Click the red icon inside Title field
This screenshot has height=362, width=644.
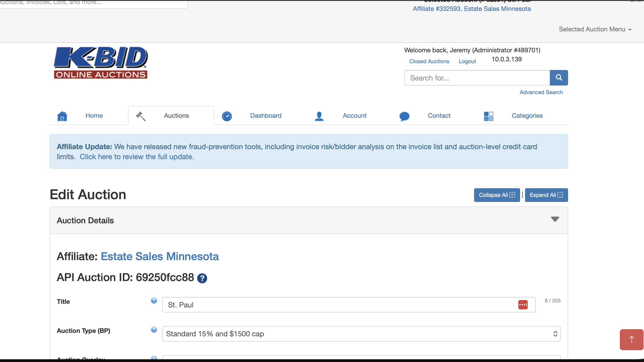pos(523,305)
